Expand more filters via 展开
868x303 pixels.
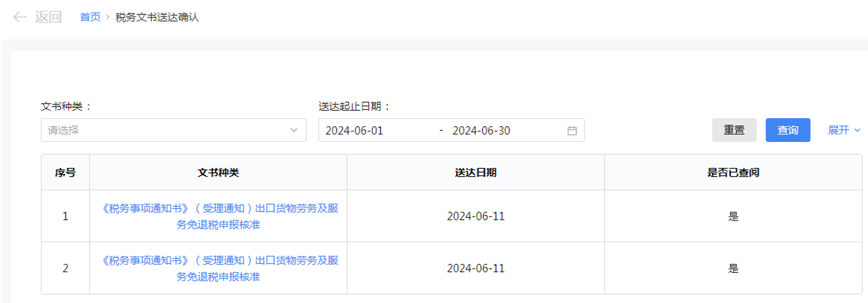point(844,130)
